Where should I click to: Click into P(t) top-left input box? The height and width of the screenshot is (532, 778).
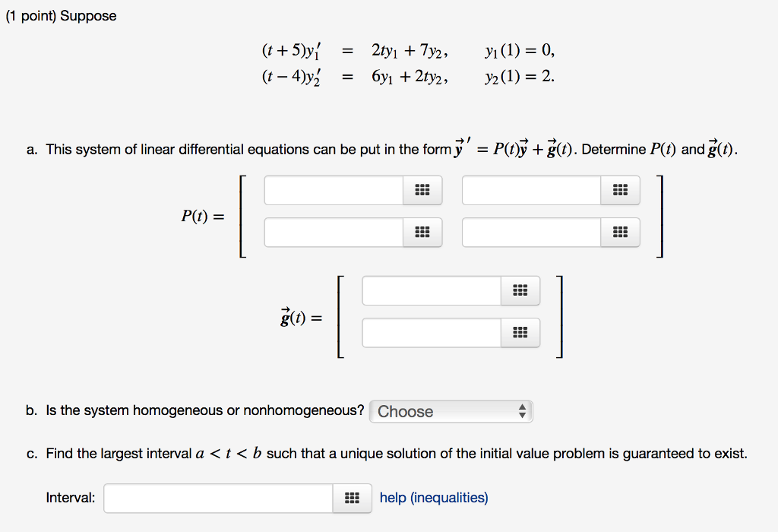pos(332,190)
